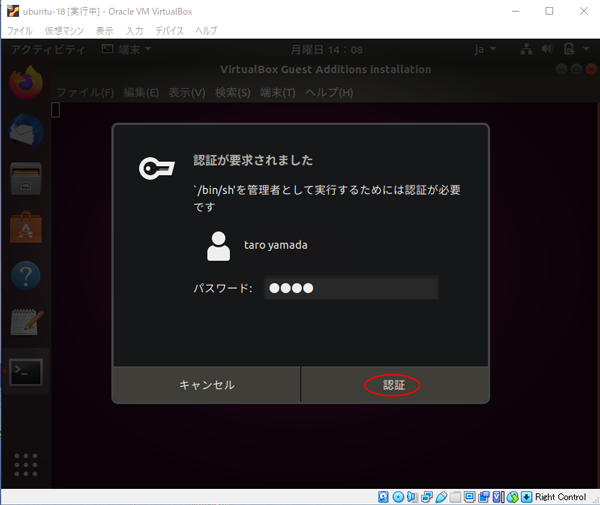Expand the ja input source dropdown
This screenshot has height=505, width=600.
(x=485, y=49)
